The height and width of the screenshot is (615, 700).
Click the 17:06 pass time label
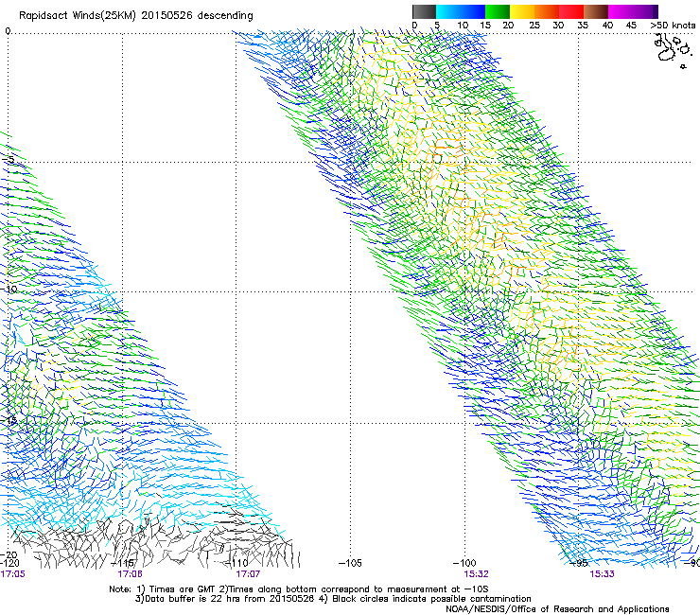pyautogui.click(x=130, y=574)
